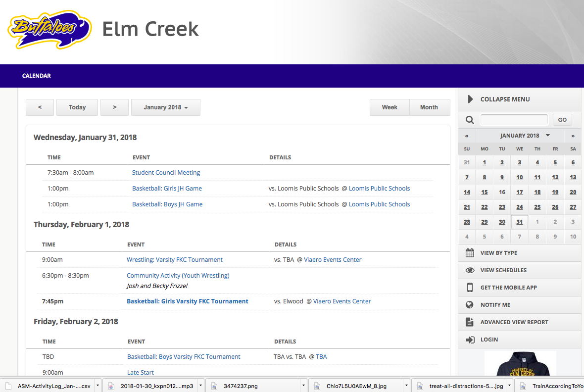Image resolution: width=584 pixels, height=392 pixels.
Task: Open Get The Mobile App phone icon
Action: pyautogui.click(x=469, y=287)
